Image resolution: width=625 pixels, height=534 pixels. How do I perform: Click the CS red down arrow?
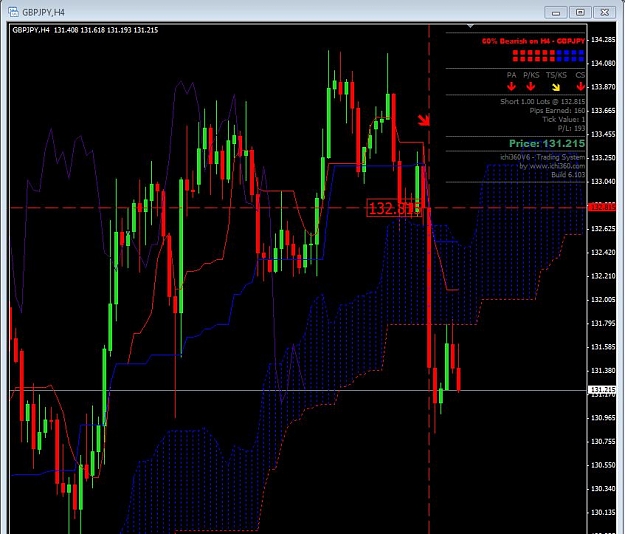pos(580,86)
